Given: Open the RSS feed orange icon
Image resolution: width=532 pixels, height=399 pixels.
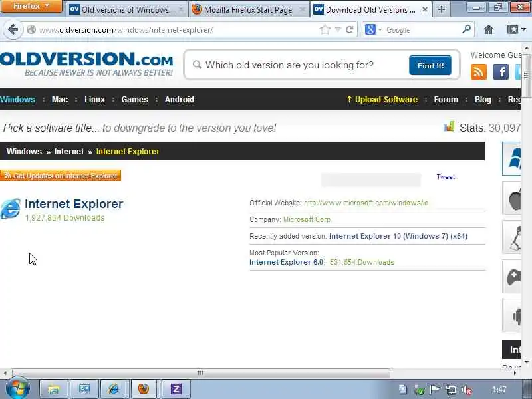Looking at the screenshot, I should [x=478, y=72].
